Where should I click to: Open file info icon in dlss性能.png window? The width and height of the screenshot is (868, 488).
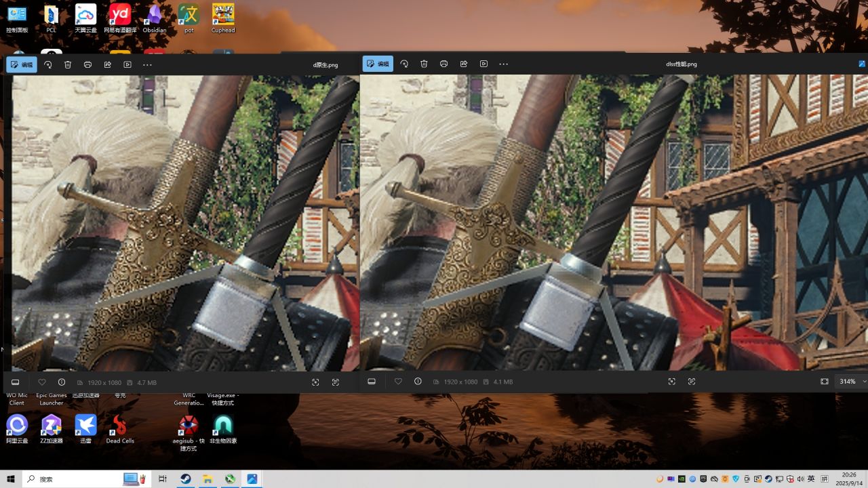418,382
